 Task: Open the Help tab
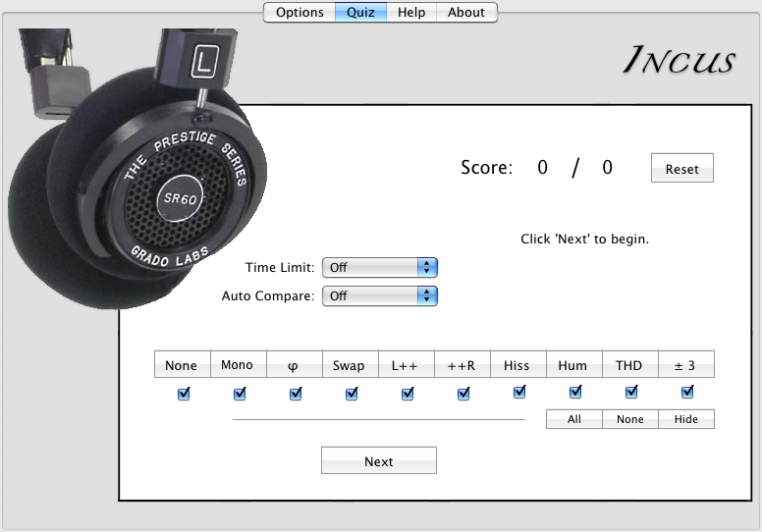(411, 12)
